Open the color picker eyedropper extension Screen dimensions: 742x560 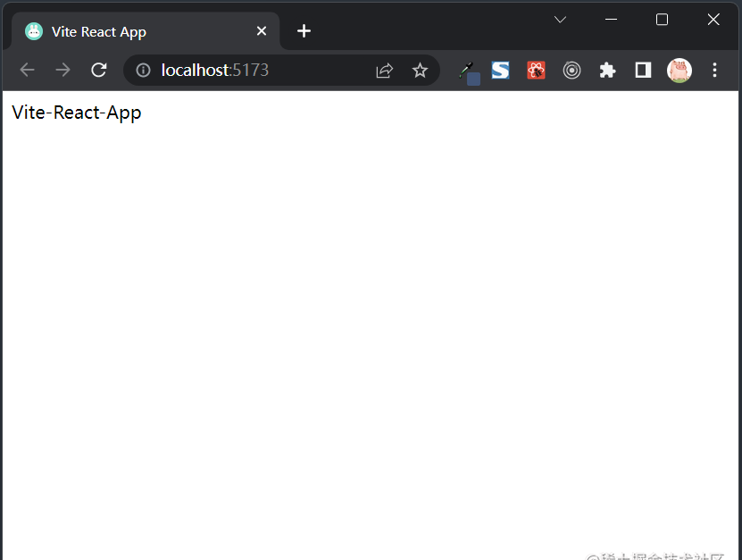[469, 73]
